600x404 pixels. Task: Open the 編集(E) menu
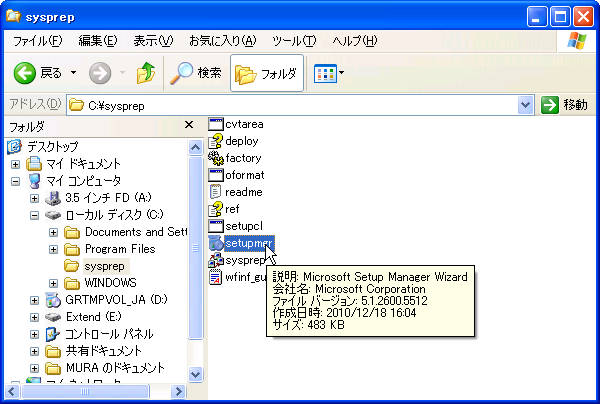coord(98,41)
